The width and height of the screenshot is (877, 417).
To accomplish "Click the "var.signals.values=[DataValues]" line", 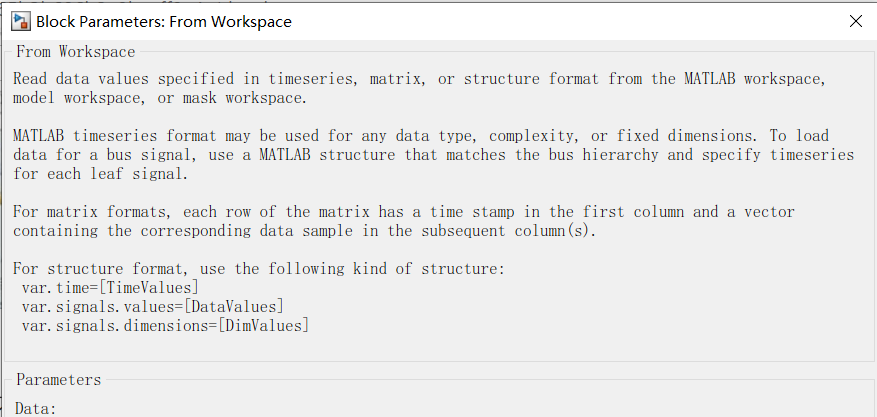I will tap(152, 306).
